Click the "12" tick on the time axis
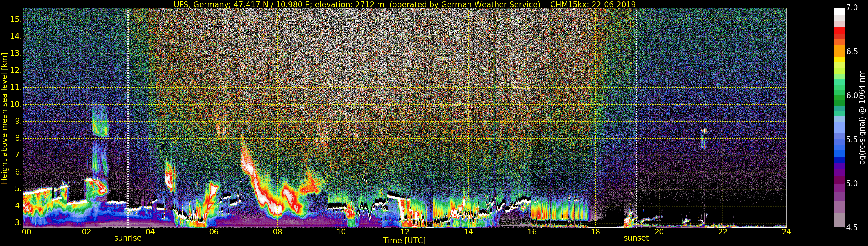The image size is (868, 246). click(405, 232)
